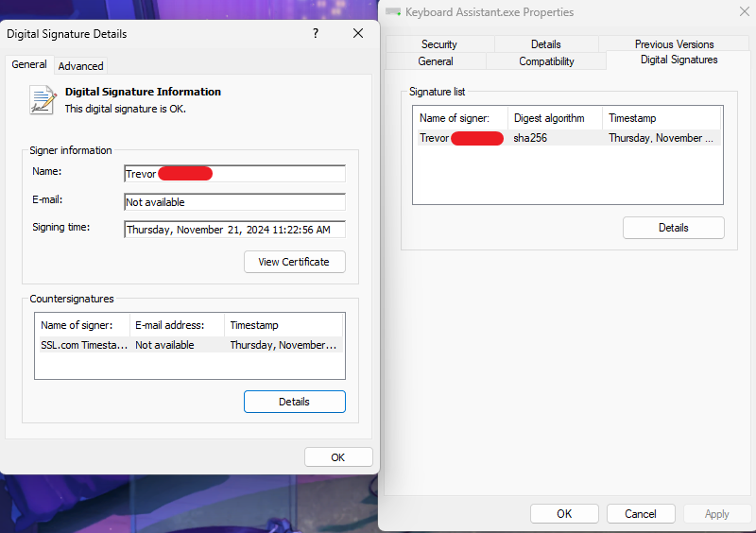The image size is (756, 533).
Task: Click the E-mail field showing Not available
Action: (x=234, y=202)
